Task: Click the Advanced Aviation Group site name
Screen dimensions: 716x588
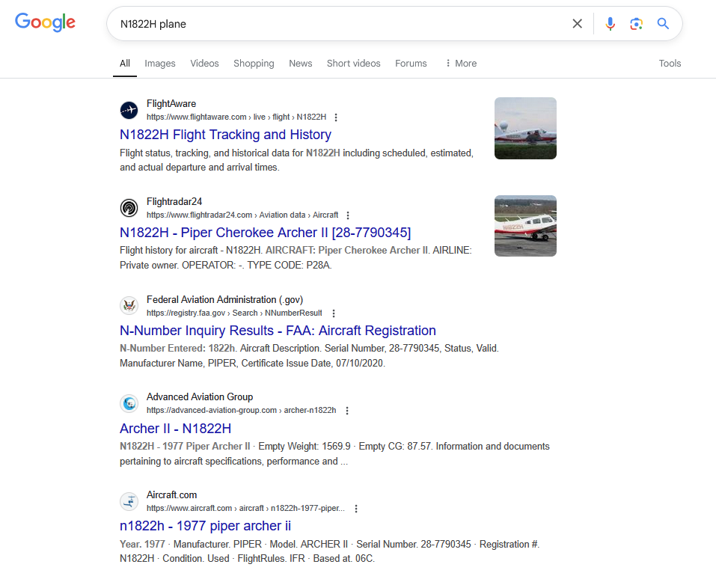Action: 200,396
